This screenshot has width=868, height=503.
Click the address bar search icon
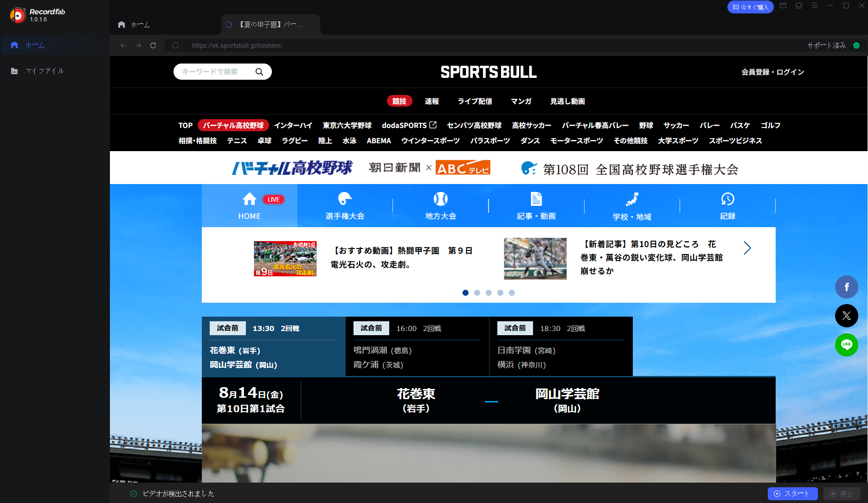[x=175, y=45]
